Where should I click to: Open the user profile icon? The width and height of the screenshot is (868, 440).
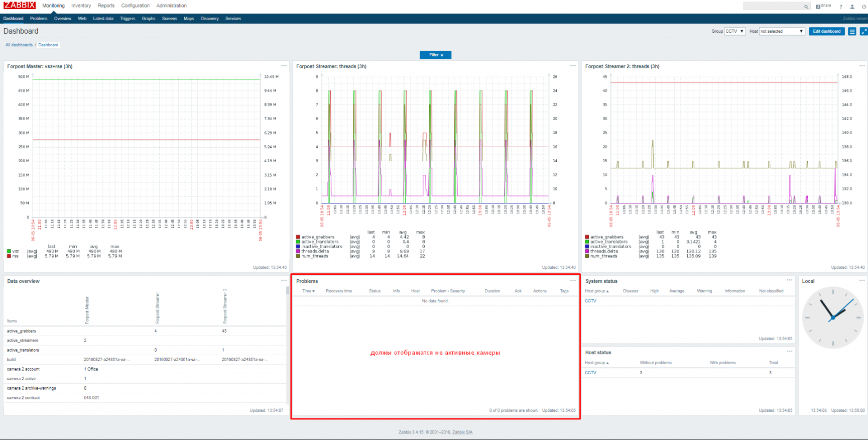coord(852,7)
